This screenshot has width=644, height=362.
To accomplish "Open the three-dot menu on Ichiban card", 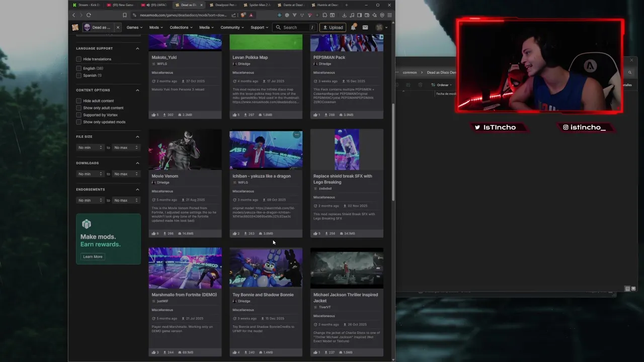I will [297, 135].
